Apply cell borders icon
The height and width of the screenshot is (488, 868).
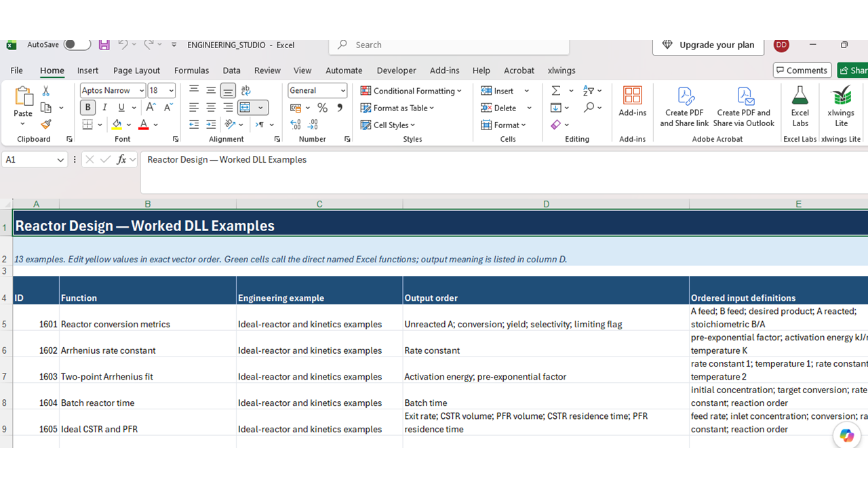tap(87, 125)
